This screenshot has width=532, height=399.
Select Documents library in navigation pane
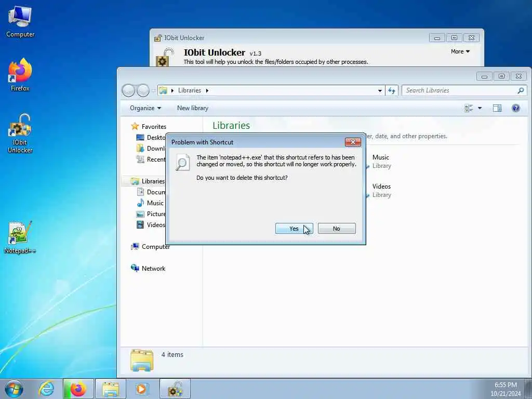click(151, 192)
